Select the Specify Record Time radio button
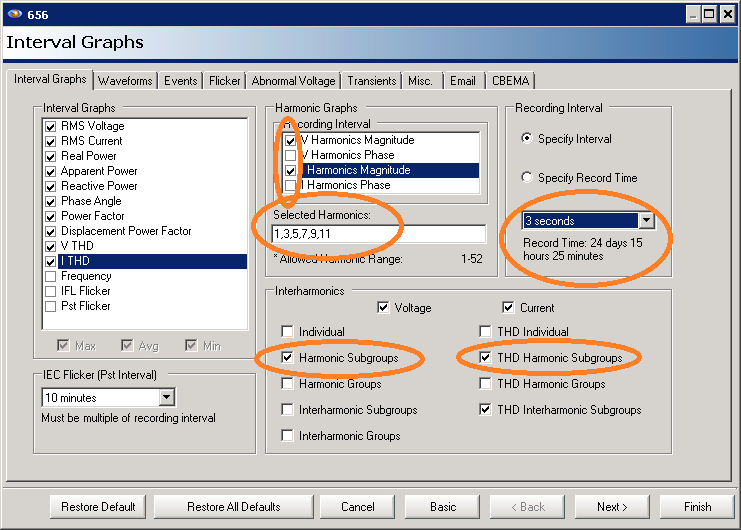This screenshot has height=530, width=741. (x=527, y=178)
